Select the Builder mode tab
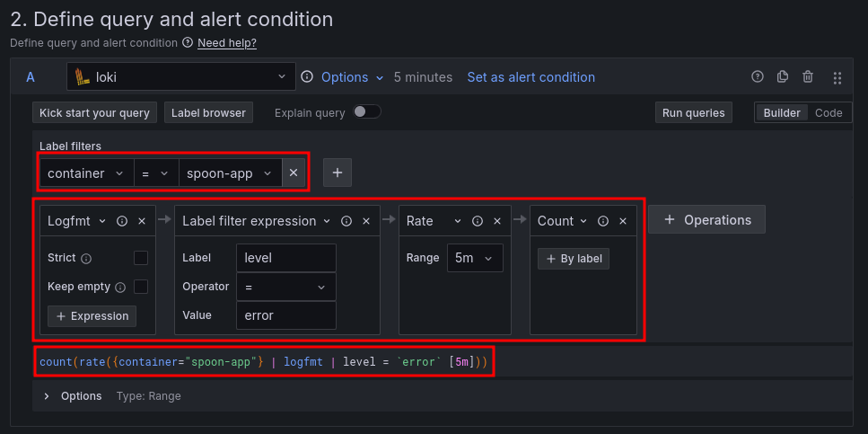This screenshot has height=434, width=868. point(783,112)
